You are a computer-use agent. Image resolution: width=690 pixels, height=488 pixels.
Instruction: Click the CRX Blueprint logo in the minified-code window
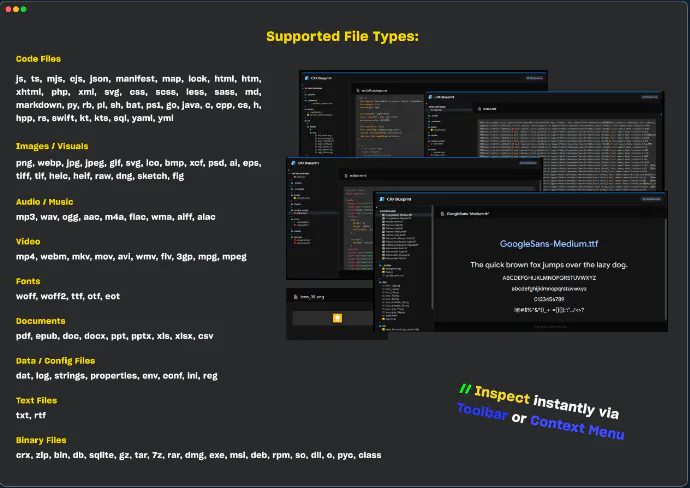(430, 97)
